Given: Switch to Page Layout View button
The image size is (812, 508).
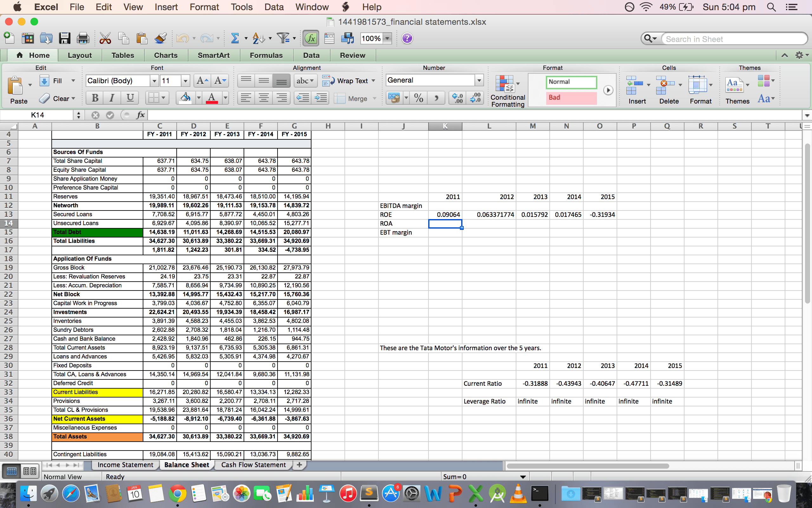Looking at the screenshot, I should pos(30,471).
